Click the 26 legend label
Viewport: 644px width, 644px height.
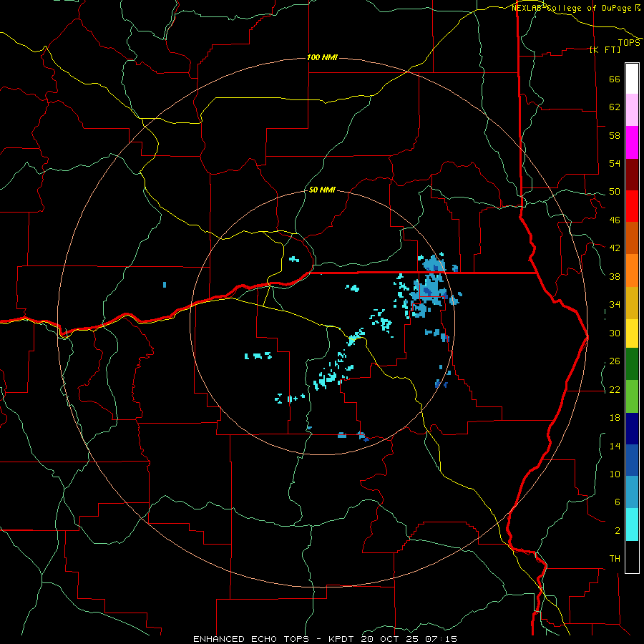615,361
